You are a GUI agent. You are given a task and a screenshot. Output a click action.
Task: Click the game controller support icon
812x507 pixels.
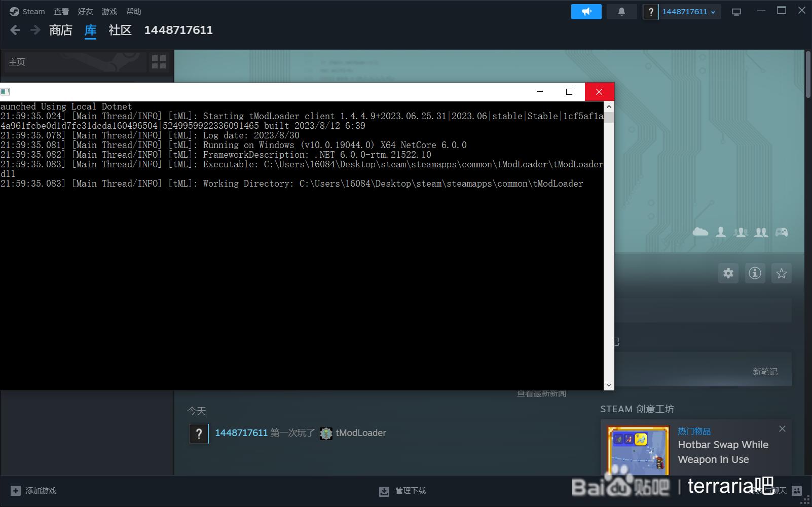coord(782,232)
